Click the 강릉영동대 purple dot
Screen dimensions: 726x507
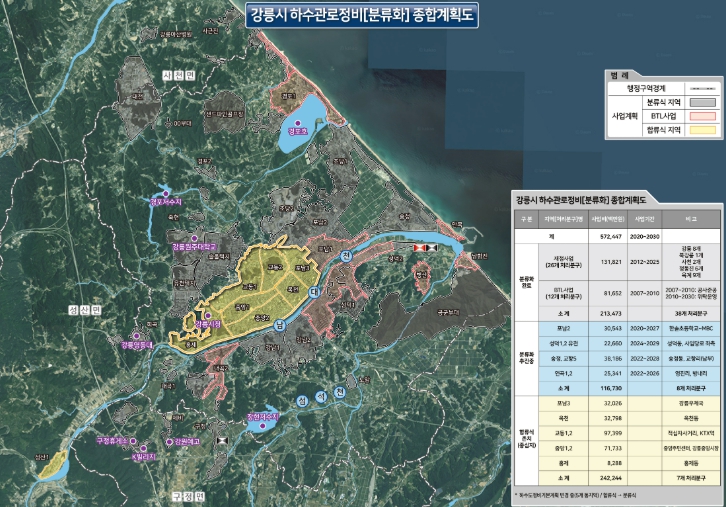[x=137, y=336]
